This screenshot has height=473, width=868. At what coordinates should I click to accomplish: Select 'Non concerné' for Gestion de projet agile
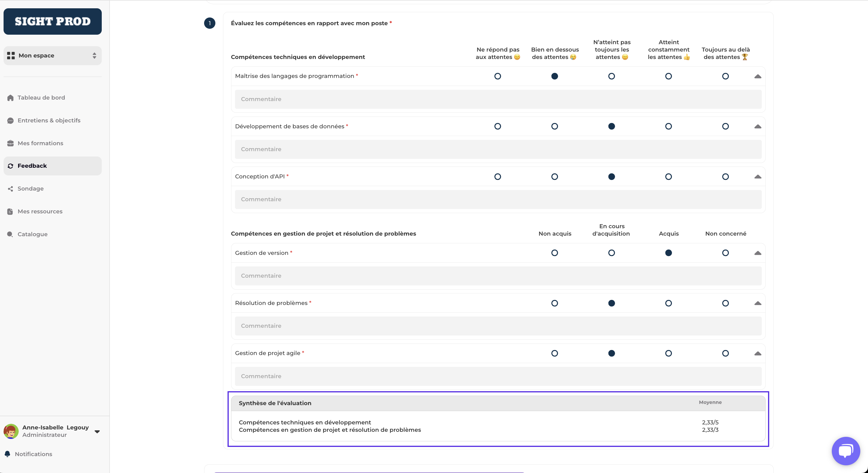point(726,353)
